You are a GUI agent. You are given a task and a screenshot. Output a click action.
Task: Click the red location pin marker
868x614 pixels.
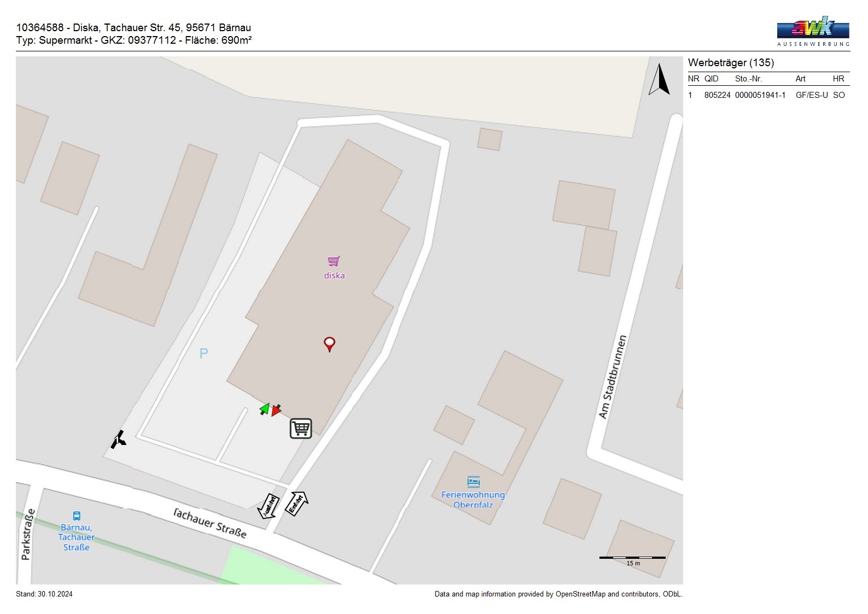[x=329, y=344]
